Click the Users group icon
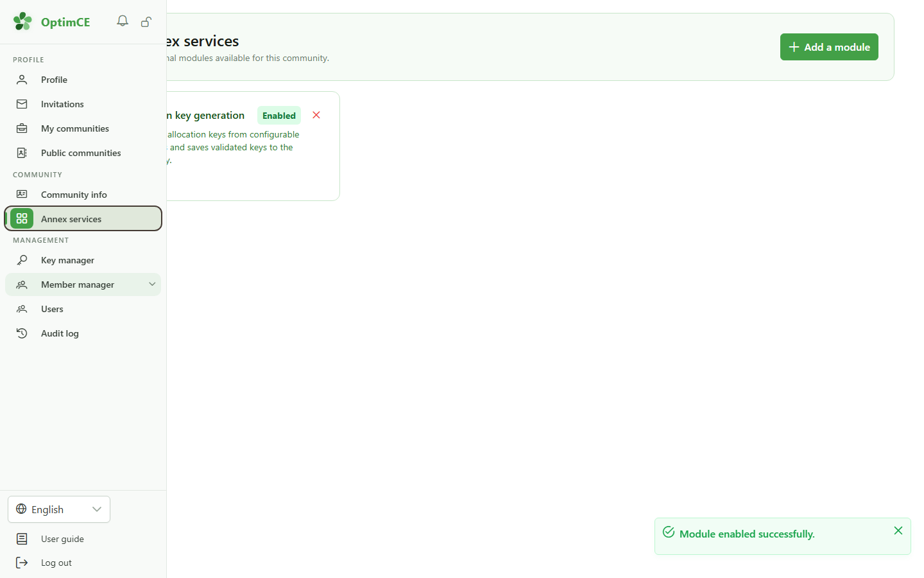This screenshot has height=578, width=924. tap(22, 309)
